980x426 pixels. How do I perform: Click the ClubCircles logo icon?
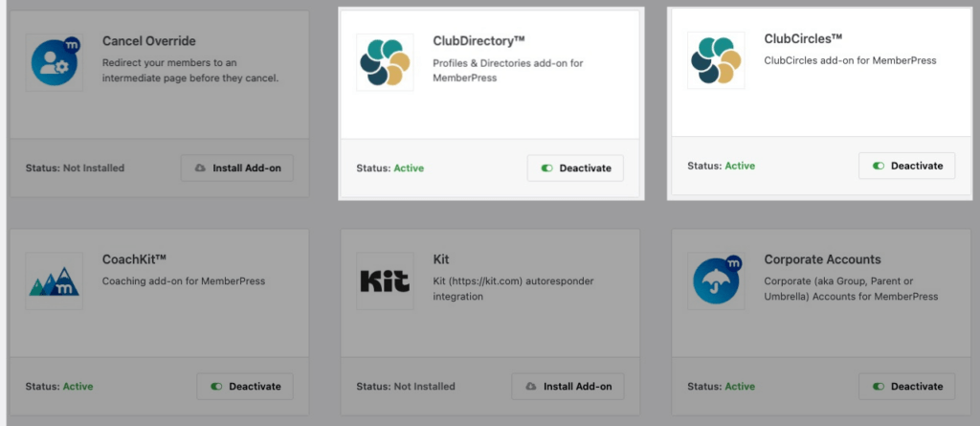(716, 60)
